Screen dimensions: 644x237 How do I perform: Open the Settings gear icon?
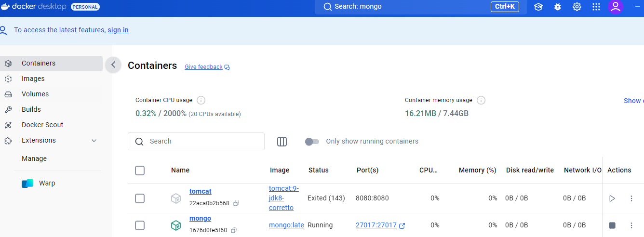[x=577, y=7]
